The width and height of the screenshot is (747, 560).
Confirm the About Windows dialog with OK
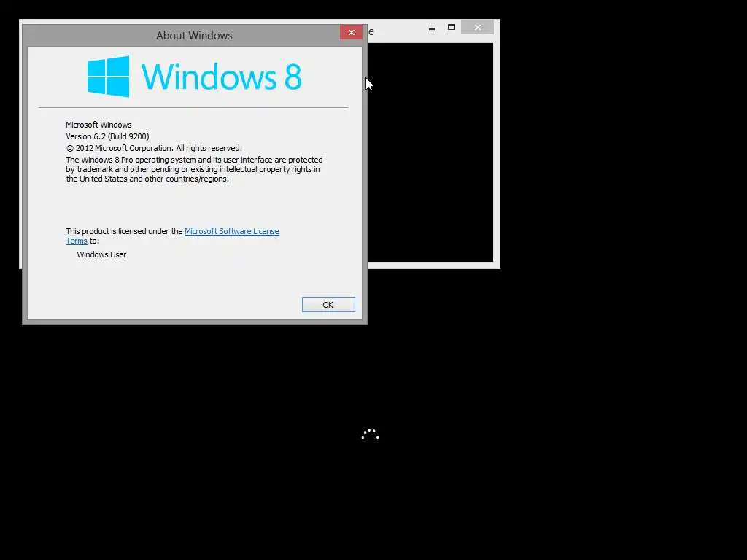click(328, 304)
